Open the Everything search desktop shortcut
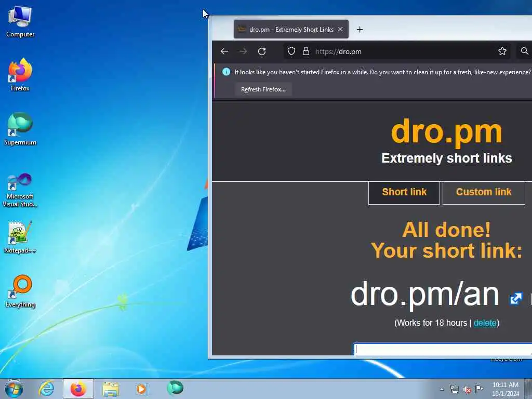Viewport: 532px width, 399px height. tap(20, 291)
